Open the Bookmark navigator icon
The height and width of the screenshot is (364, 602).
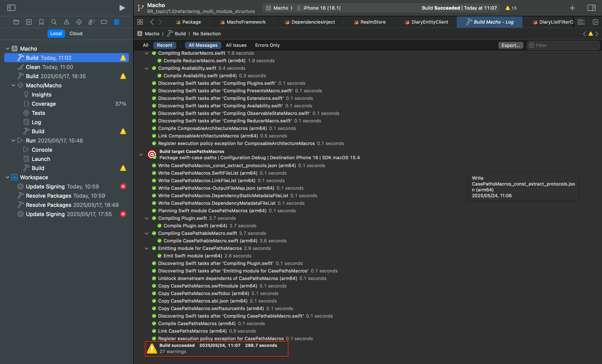coord(41,22)
